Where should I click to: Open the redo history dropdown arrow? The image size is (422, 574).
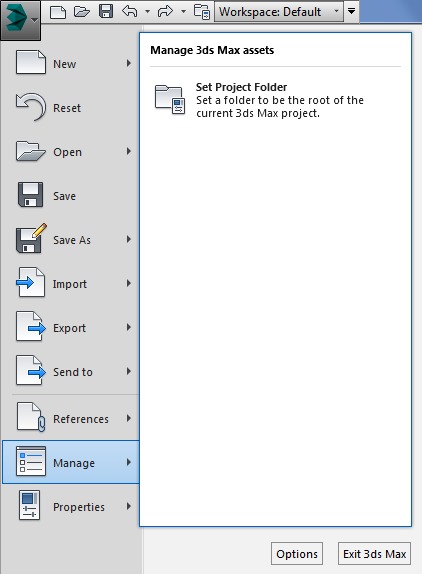(x=183, y=12)
